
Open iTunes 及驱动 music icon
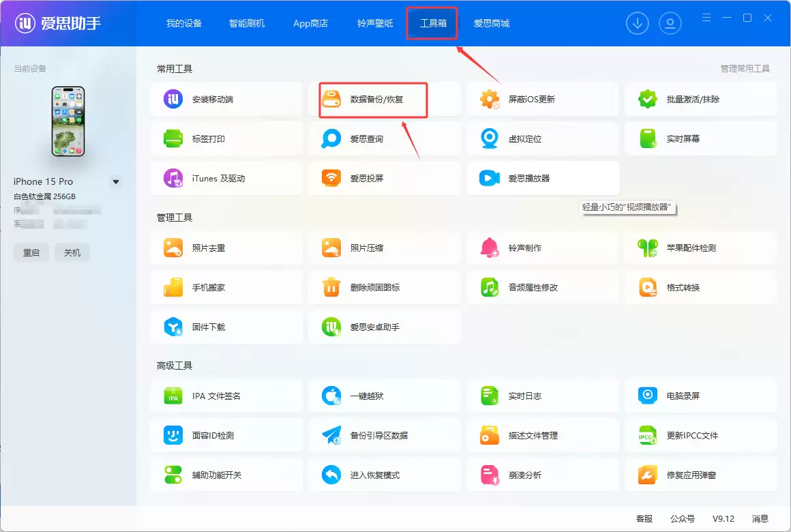[173, 178]
